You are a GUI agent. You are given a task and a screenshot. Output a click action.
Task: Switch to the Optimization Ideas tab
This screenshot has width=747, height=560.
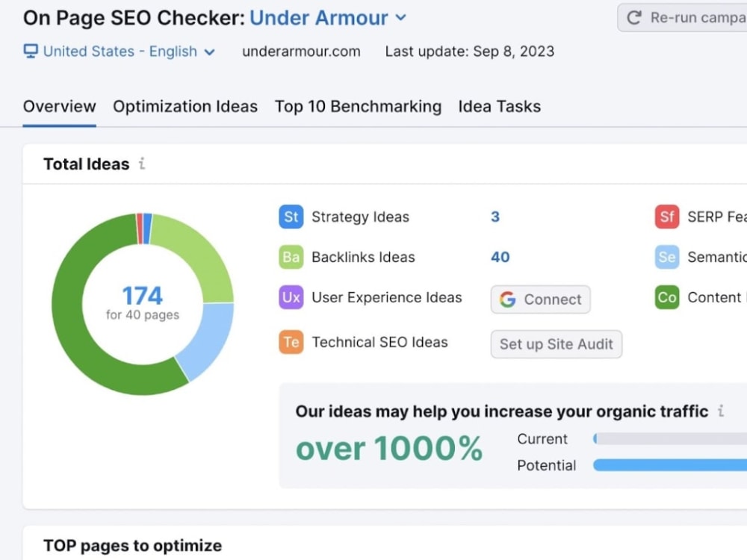coord(185,106)
